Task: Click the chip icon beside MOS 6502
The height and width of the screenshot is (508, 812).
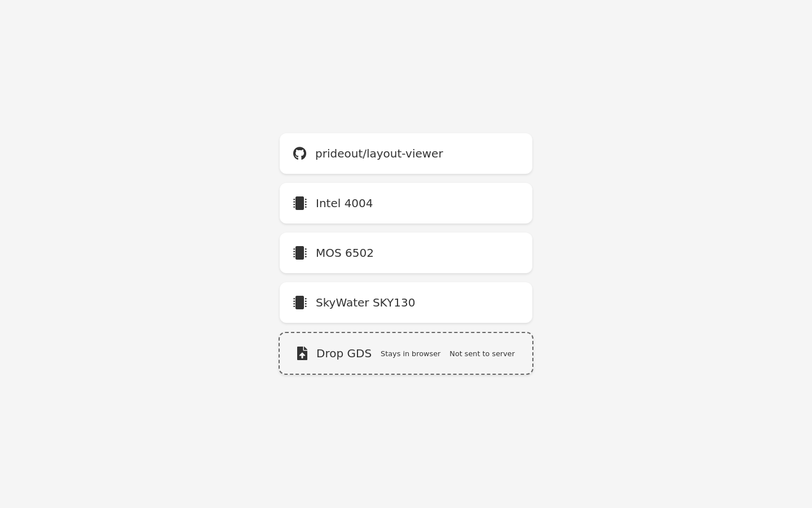Action: click(300, 253)
